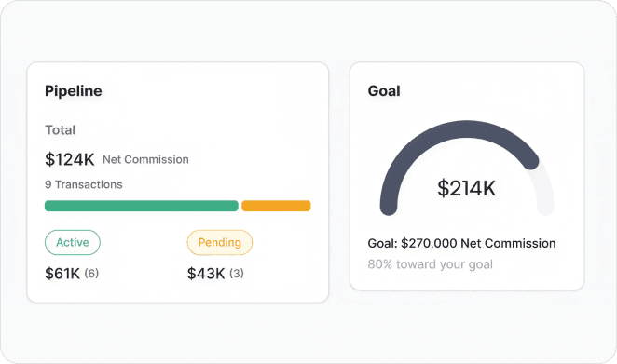Click the Total label in Pipeline card
Image resolution: width=617 pixels, height=364 pixels.
tap(60, 130)
